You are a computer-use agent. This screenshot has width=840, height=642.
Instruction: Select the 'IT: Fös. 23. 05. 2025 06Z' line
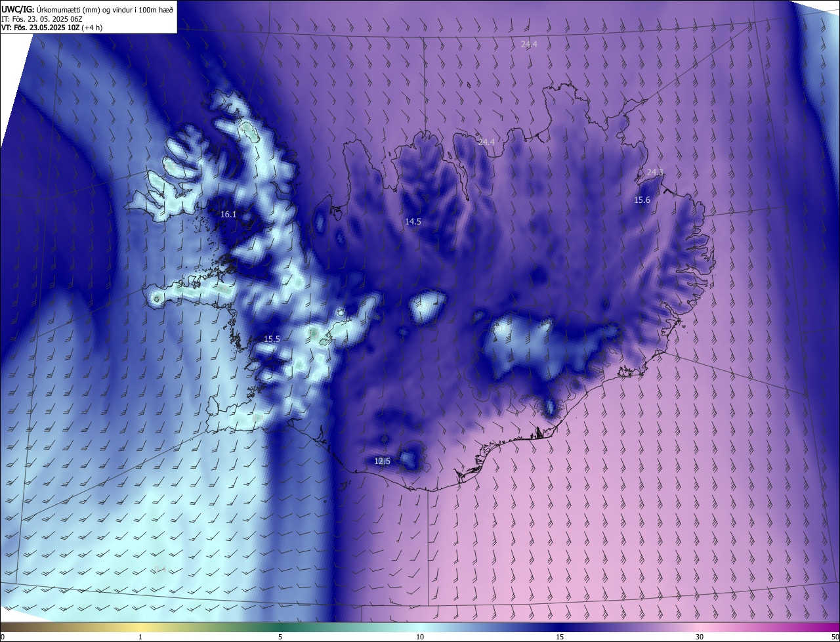[x=41, y=18]
